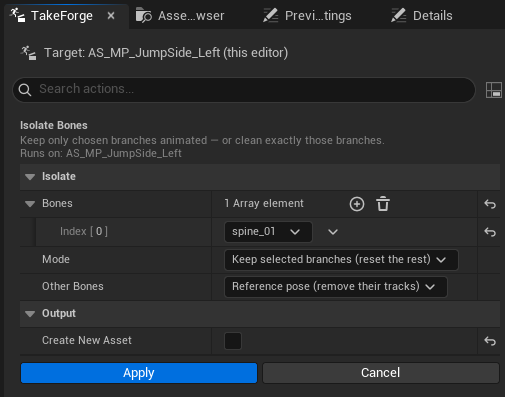
Task: Enable the Create New Asset checkbox
Action: [x=233, y=341]
